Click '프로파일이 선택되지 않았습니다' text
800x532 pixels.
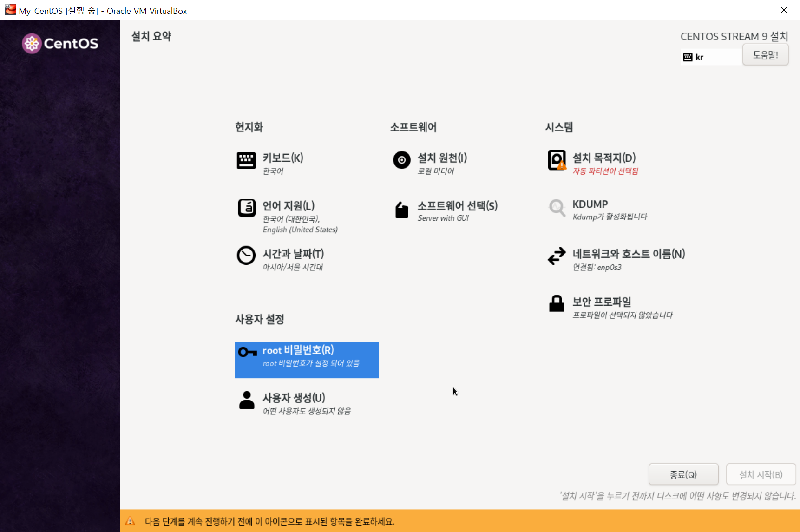point(623,315)
